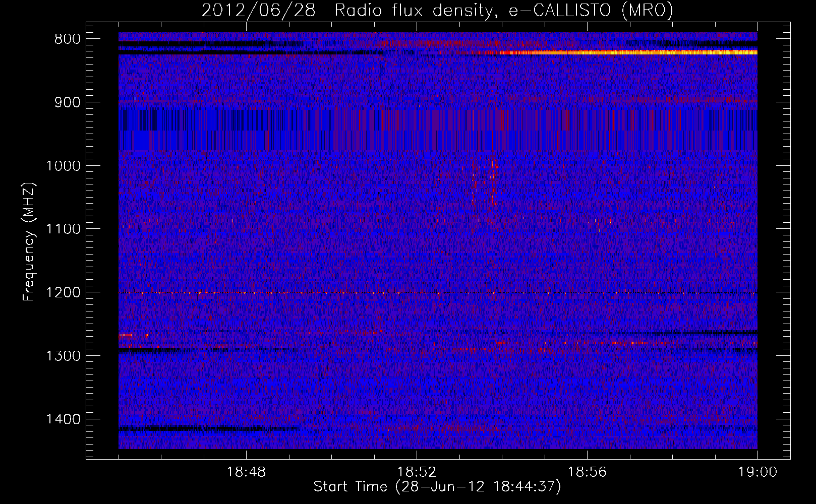Click the vertical red burst streak below 1000 MHz
The image size is (816, 504).
click(493, 182)
